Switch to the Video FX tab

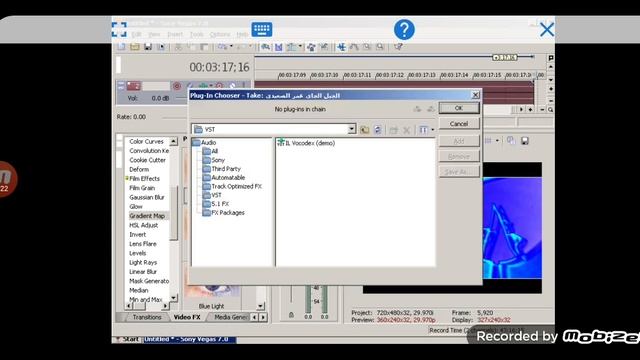point(187,317)
